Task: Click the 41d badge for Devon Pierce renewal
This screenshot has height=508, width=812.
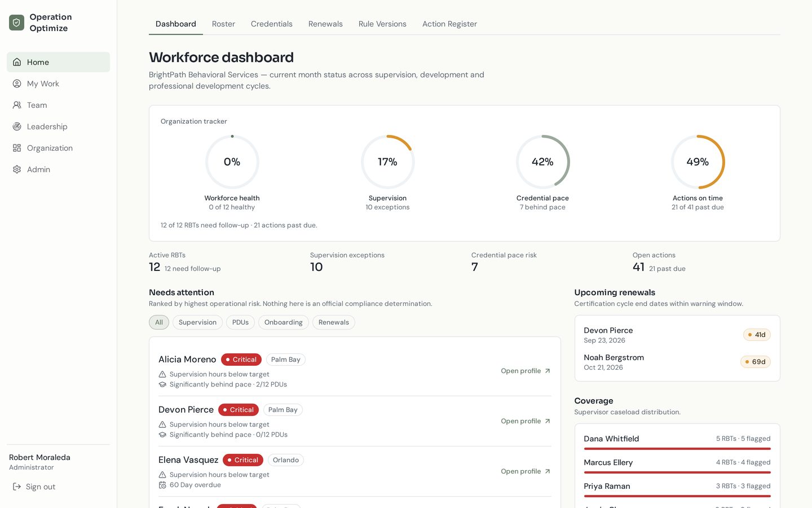Action: point(757,335)
